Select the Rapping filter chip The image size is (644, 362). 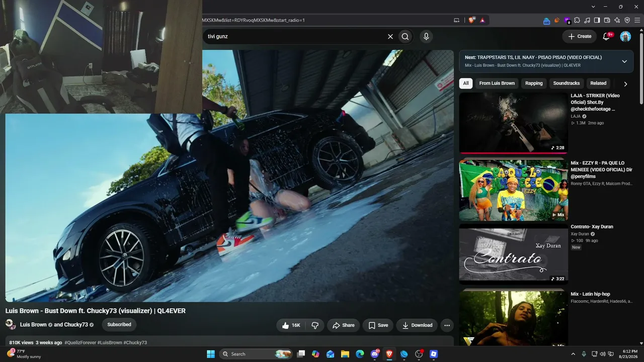[x=534, y=83]
